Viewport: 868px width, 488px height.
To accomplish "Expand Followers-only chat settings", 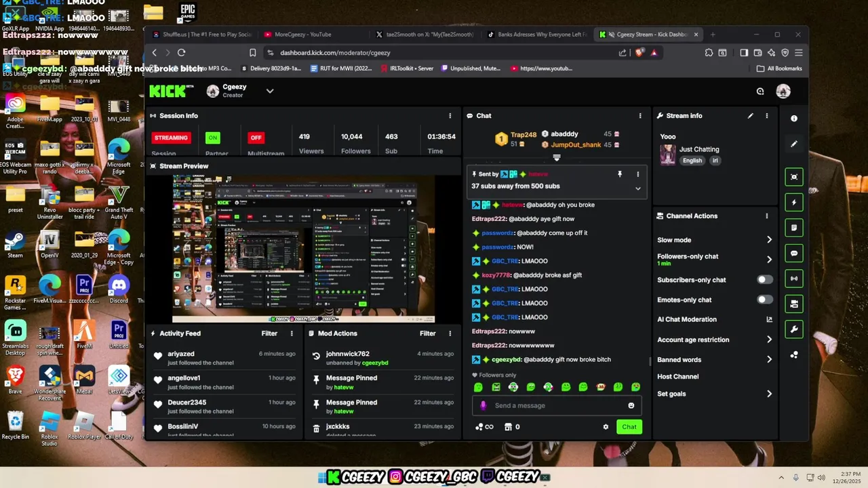I will [769, 260].
